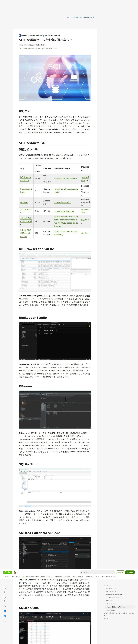
Task: Open the beekeeperstudio.io download link
Action: (x=66, y=191)
